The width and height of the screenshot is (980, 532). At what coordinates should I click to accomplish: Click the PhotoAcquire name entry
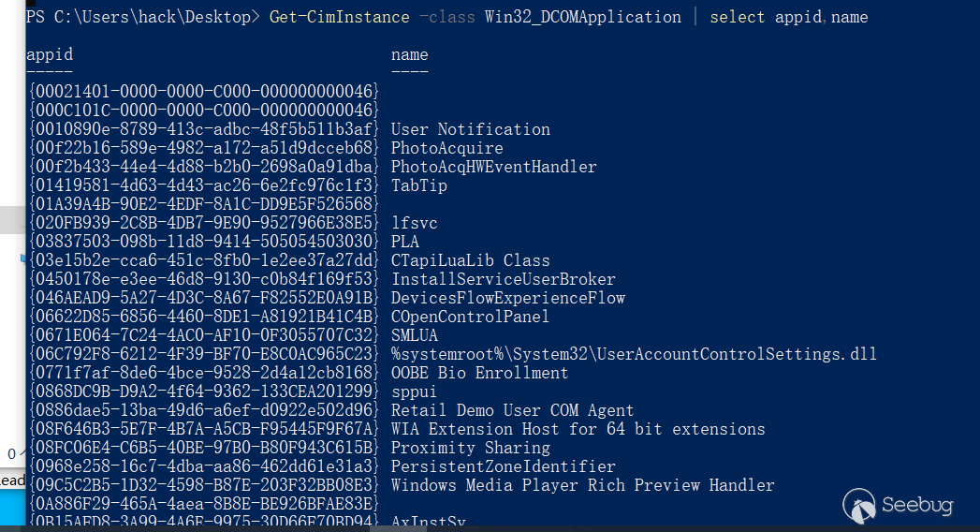[446, 148]
